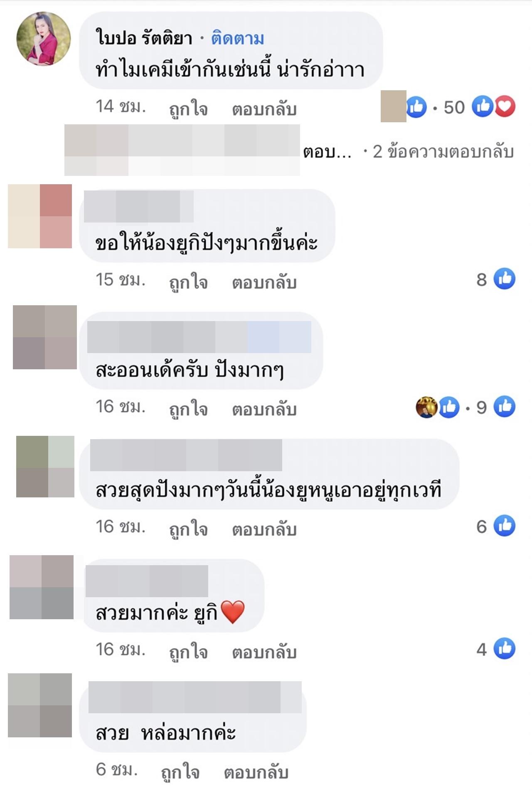
Task: Open ใบปอ รัตติยา profile picture
Action: 43,39
